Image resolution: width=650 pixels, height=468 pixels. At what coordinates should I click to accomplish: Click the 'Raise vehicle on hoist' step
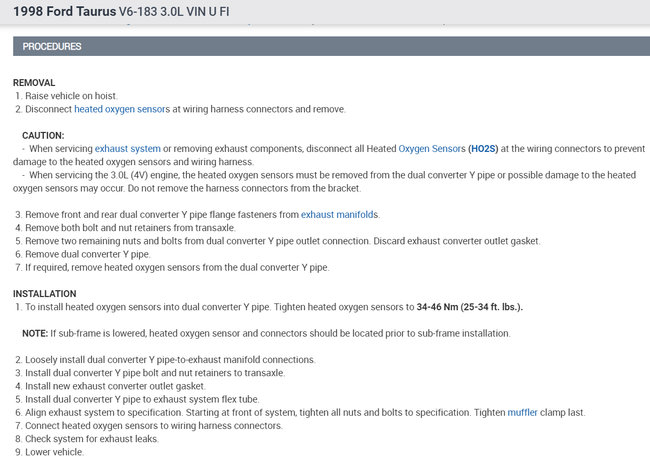(66, 96)
